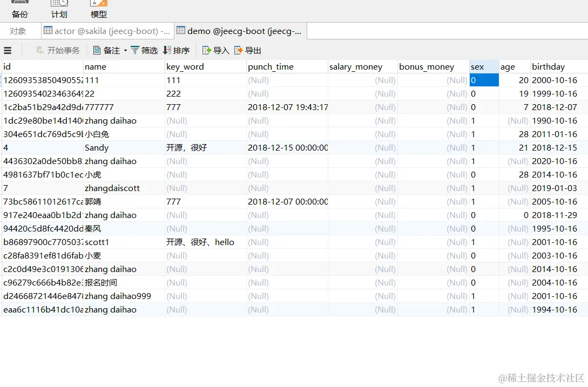588x387 pixels.
Task: Click the salary_money column header
Action: point(363,67)
